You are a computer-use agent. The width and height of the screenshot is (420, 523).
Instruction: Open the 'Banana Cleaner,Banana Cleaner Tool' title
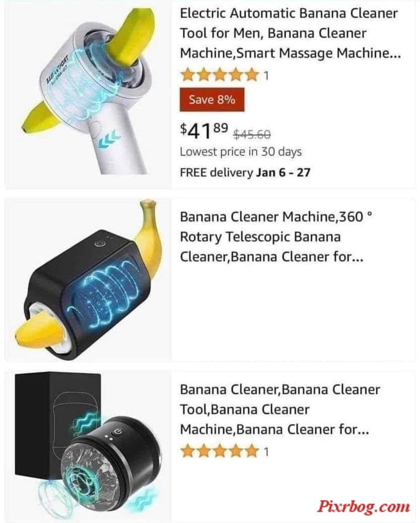[x=280, y=409]
